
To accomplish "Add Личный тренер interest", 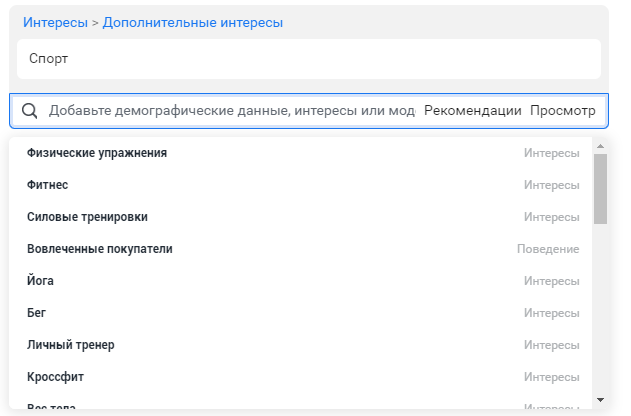I will coord(71,345).
